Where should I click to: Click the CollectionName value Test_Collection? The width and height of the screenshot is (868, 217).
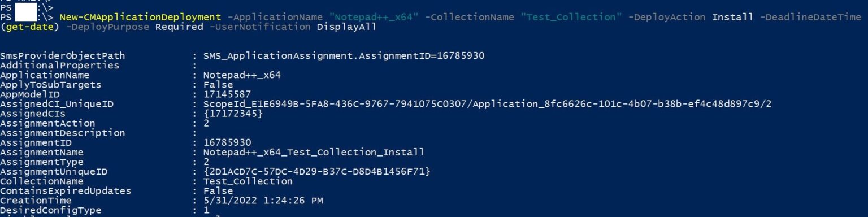[248, 181]
